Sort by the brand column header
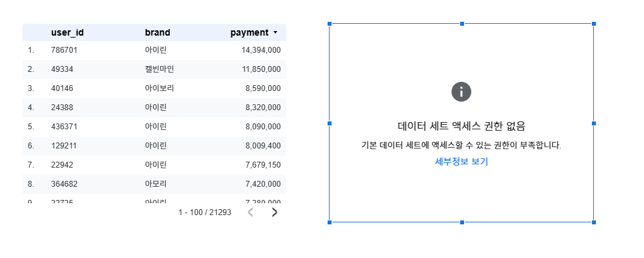The image size is (644, 258). point(158,32)
